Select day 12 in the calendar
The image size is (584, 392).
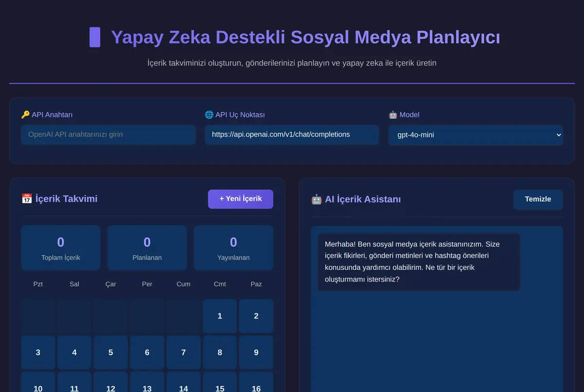(x=110, y=382)
